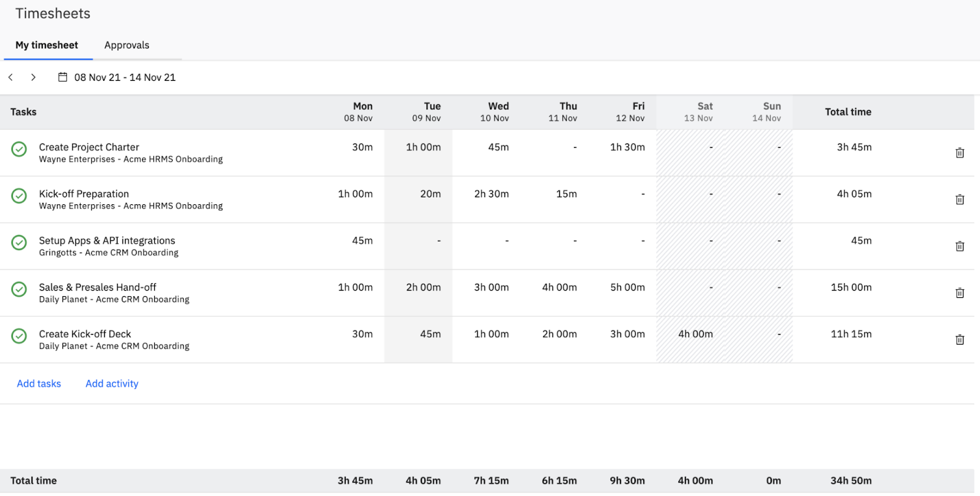This screenshot has height=496, width=980.
Task: Toggle the check circle for Create Kick-off Deck
Action: [x=19, y=335]
